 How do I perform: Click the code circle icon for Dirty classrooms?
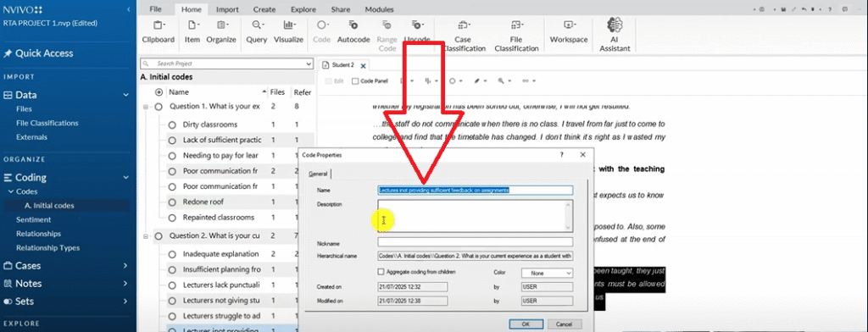click(x=171, y=125)
